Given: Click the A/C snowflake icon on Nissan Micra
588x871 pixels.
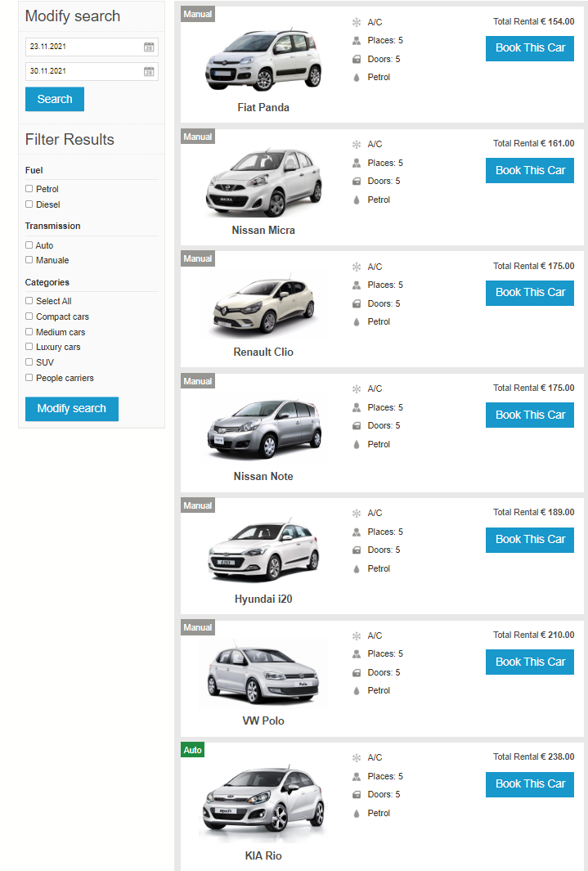Looking at the screenshot, I should point(357,145).
